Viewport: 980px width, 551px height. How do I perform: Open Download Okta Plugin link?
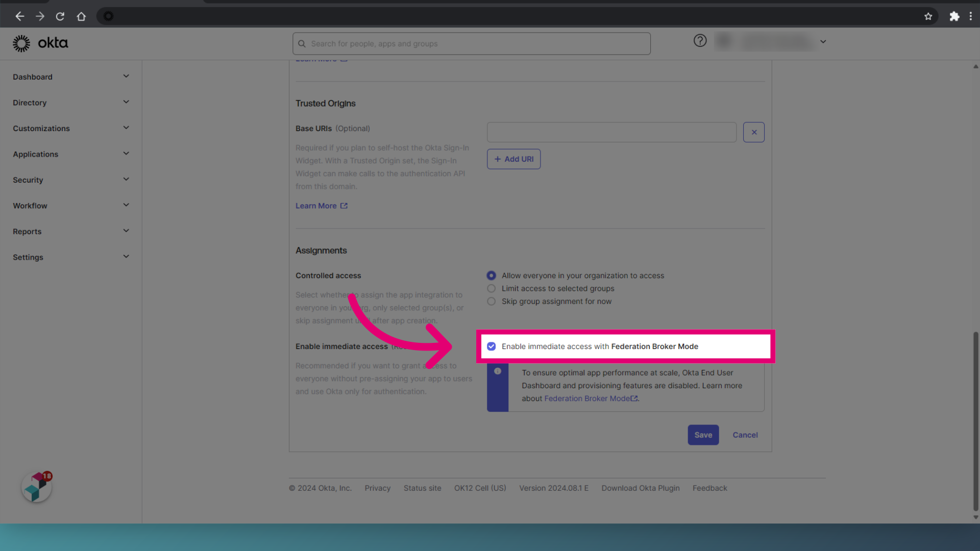tap(640, 488)
